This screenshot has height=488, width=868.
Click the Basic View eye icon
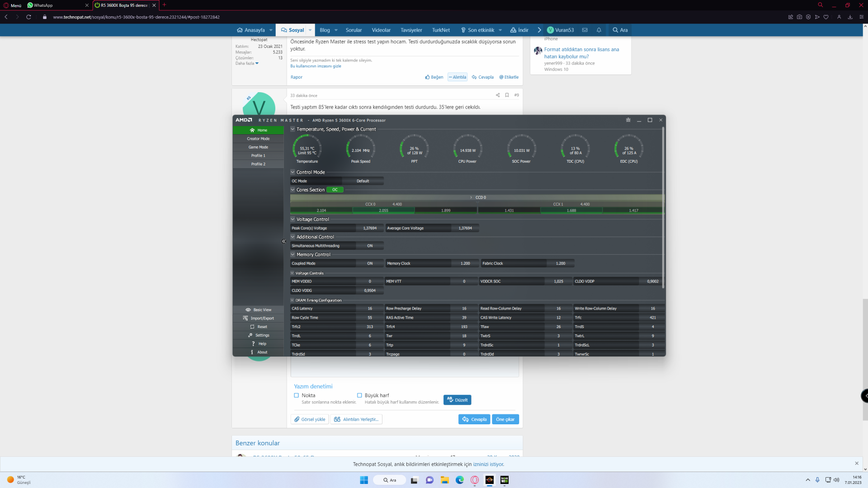248,310
